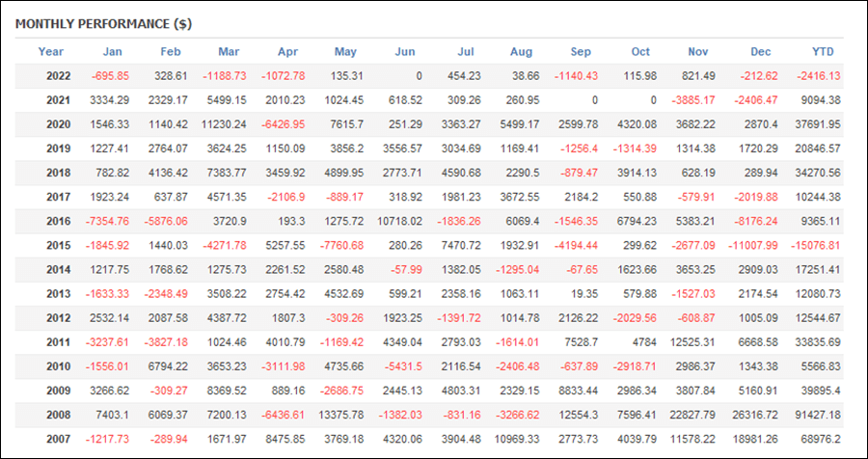
Task: Sort by the YTD column header
Action: click(x=823, y=51)
